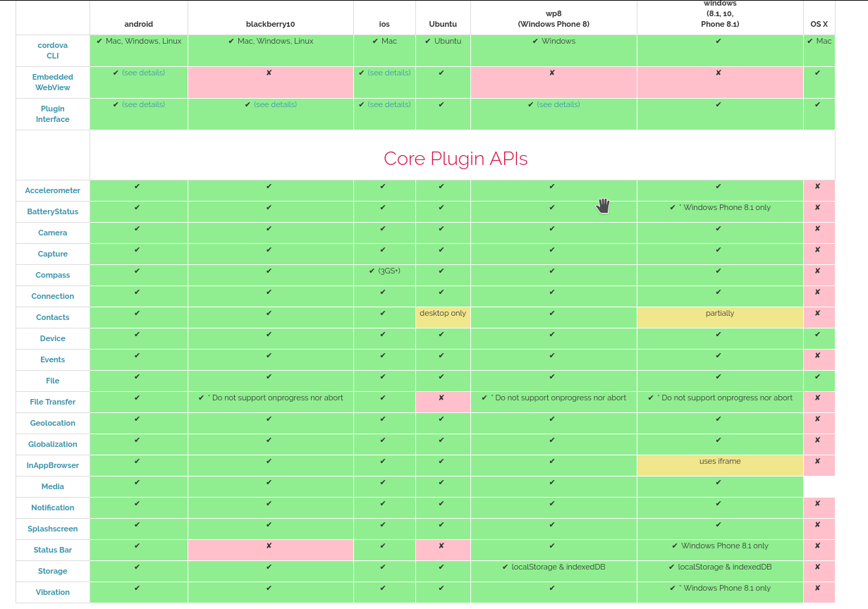Screen dimensions: 868x609
Task: Go to the Geolocation plugin page
Action: pos(53,423)
